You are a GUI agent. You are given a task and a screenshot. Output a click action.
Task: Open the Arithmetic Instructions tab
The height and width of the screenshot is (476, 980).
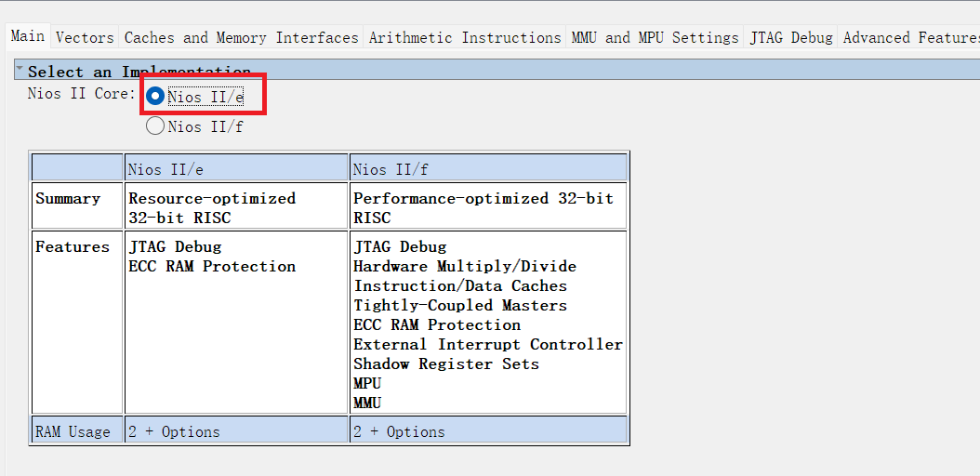coord(465,38)
